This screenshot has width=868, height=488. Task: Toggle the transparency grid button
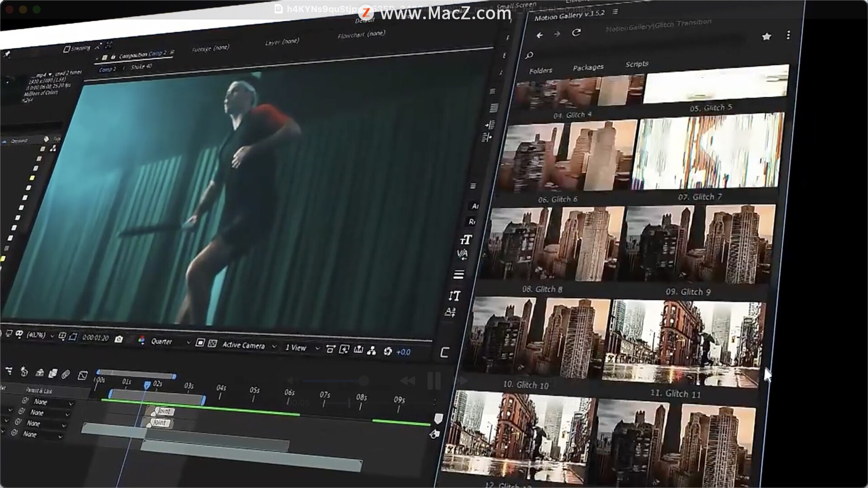(x=212, y=343)
